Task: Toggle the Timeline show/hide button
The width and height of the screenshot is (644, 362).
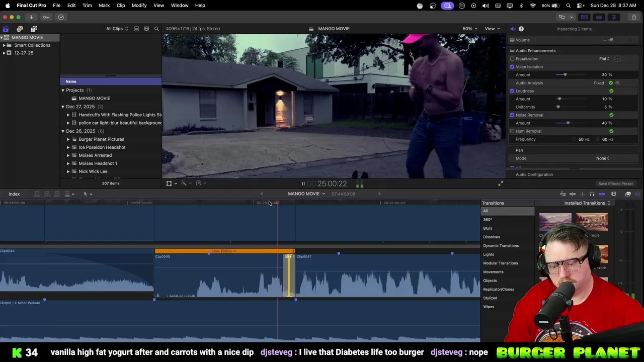Action: coord(599,17)
